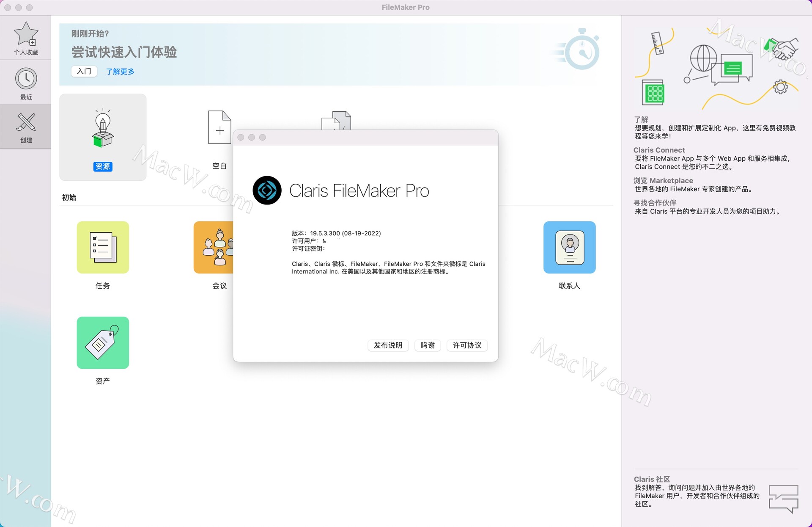
Task: Click the 许可证密钥 license key label
Action: 308,248
